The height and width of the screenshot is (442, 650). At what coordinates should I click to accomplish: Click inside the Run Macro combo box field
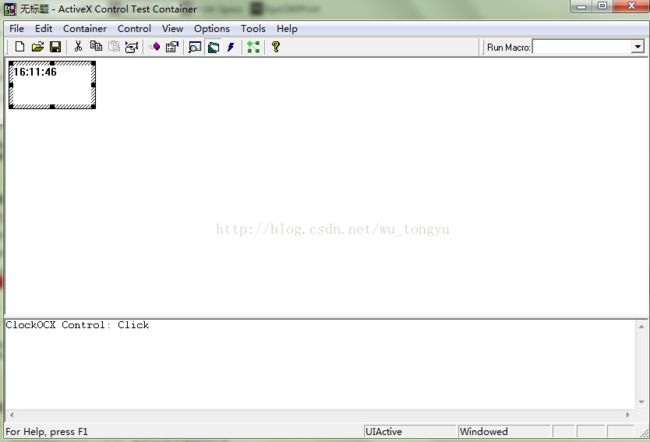[582, 46]
